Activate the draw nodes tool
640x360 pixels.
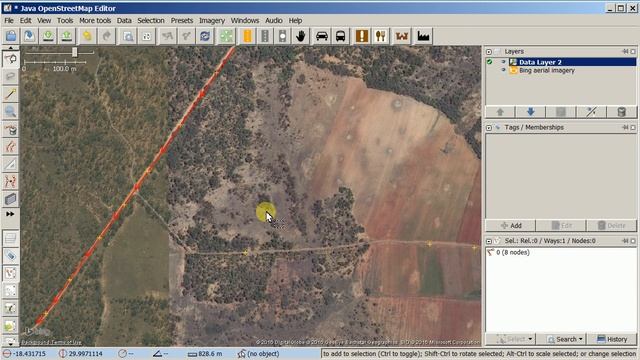point(11,94)
